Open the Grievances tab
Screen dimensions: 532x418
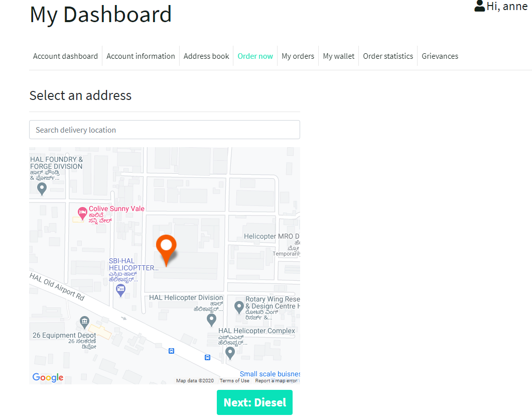(x=440, y=56)
